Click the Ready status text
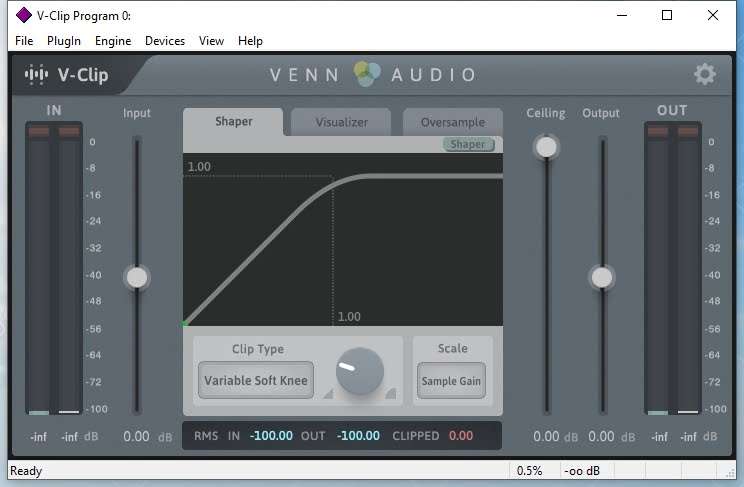The width and height of the screenshot is (744, 487). 27,471
